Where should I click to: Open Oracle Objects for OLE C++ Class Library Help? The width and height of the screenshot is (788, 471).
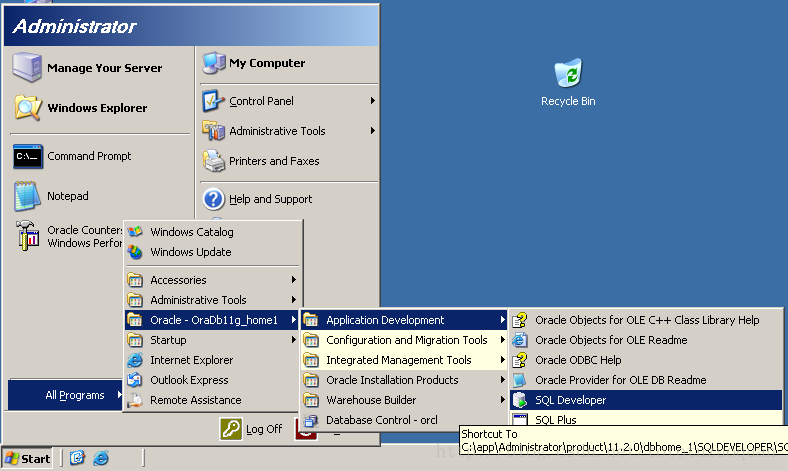click(x=646, y=320)
